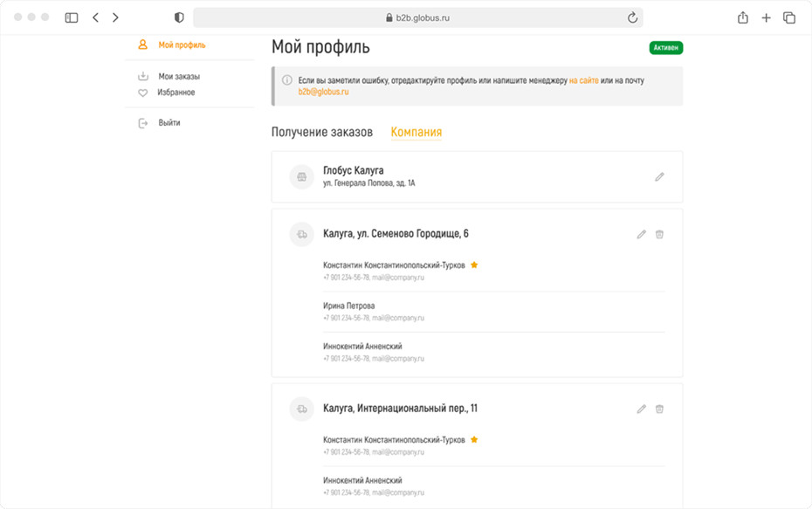The width and height of the screenshot is (812, 509).
Task: Open a new tab with plus icon
Action: point(766,17)
